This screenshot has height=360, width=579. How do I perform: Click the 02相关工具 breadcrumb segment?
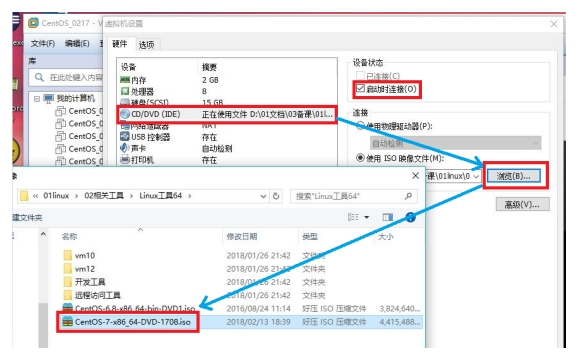pos(104,196)
